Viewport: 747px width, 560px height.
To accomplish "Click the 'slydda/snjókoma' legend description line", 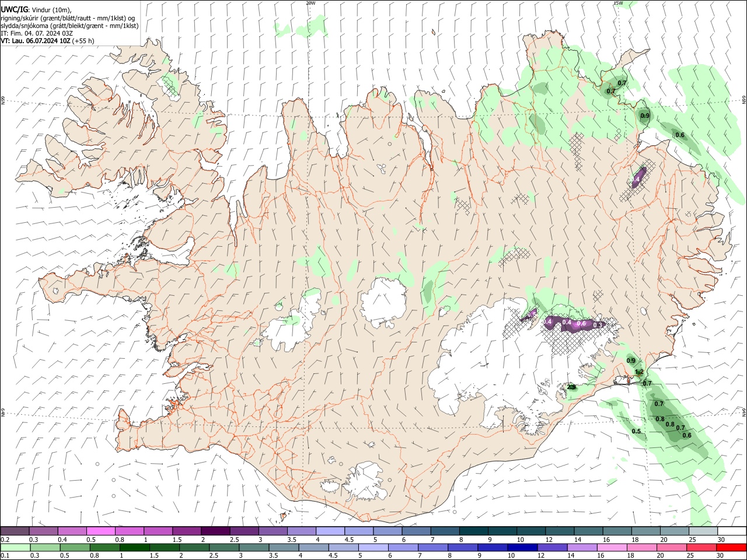I will click(x=69, y=26).
